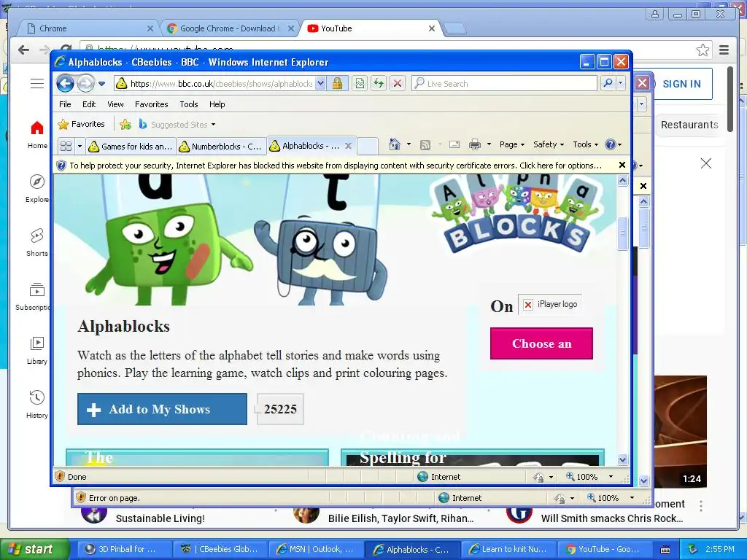Click the IE Back navigation arrow
This screenshot has width=747, height=560.
65,84
